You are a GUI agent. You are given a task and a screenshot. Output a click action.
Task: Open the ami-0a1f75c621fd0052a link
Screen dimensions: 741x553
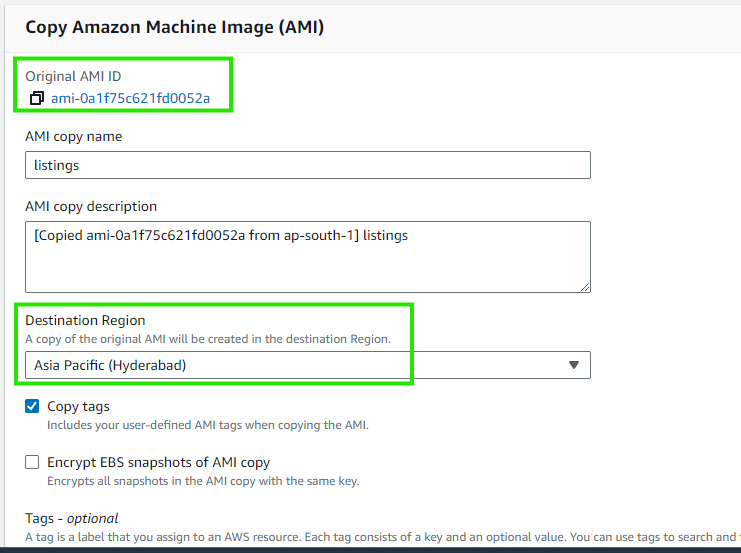130,98
